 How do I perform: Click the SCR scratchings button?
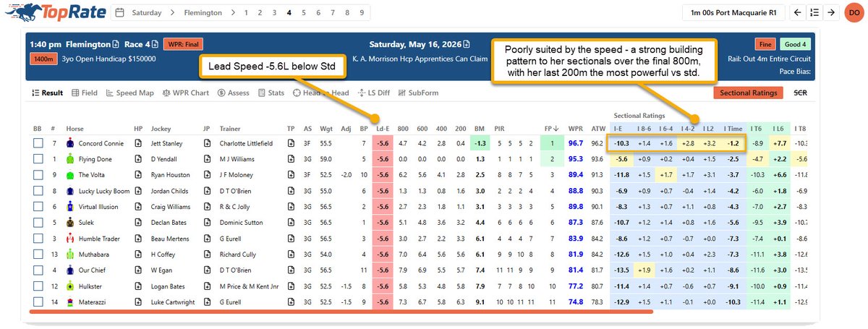801,93
